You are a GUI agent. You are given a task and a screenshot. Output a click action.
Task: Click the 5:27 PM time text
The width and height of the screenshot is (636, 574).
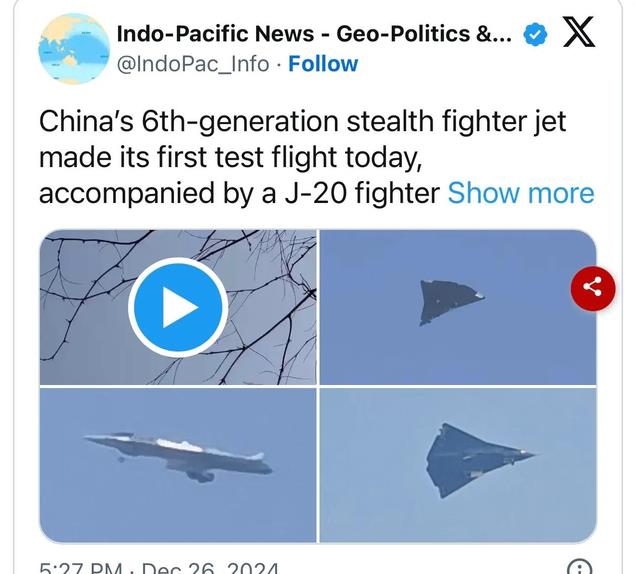pyautogui.click(x=80, y=568)
